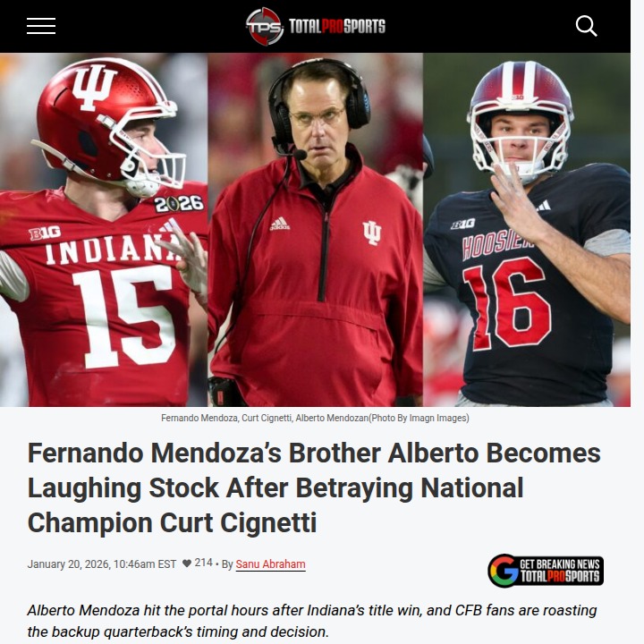Open the Curt Cignetti headset photo

316,230
